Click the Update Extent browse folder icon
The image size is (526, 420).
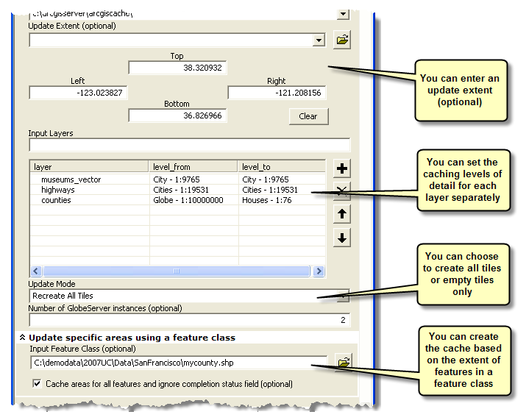[342, 40]
